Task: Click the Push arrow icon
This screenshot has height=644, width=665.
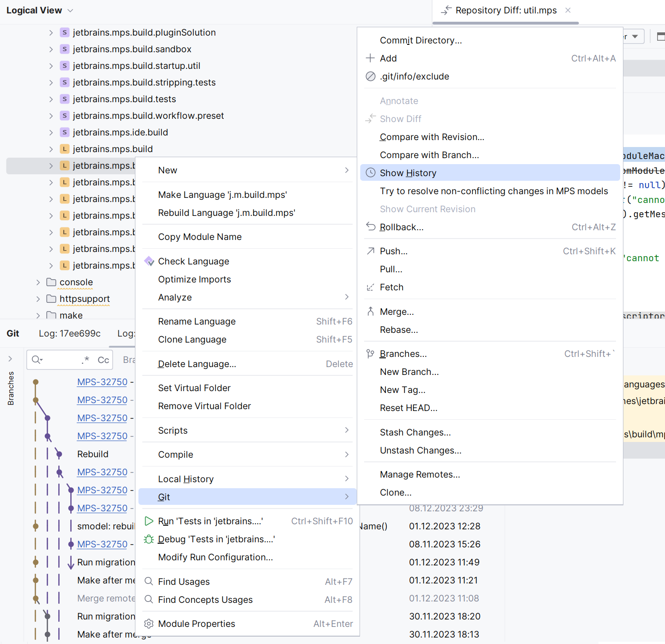Action: 370,251
